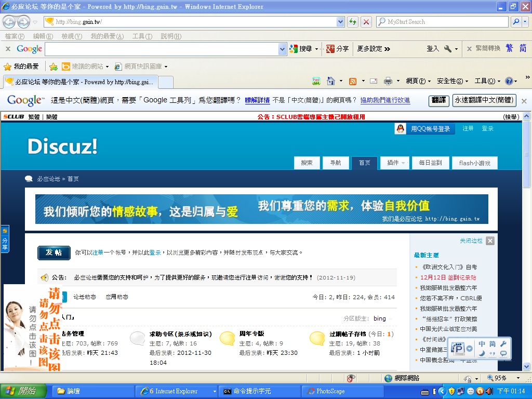Click the 翻譯 translate button
This screenshot has width=532, height=399.
[x=438, y=100]
